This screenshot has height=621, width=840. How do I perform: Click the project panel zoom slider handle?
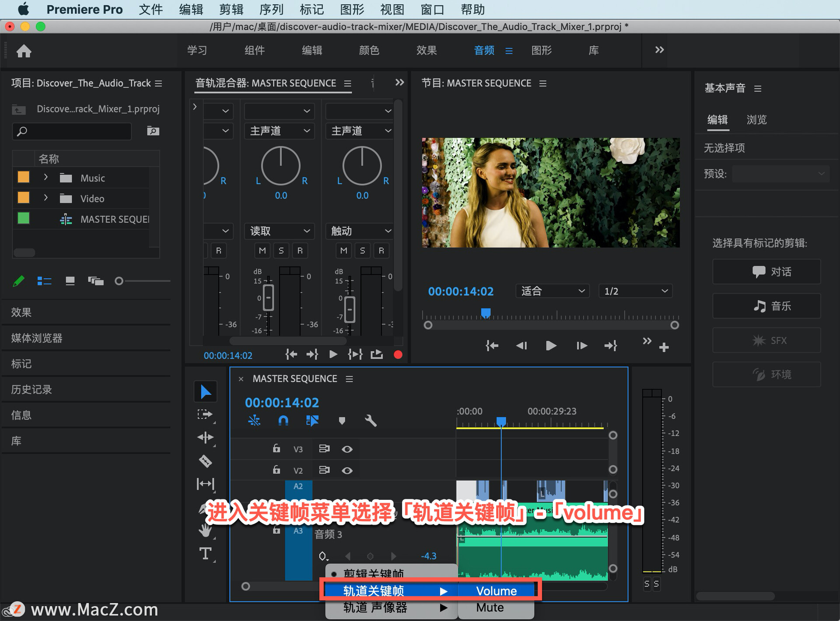point(119,281)
